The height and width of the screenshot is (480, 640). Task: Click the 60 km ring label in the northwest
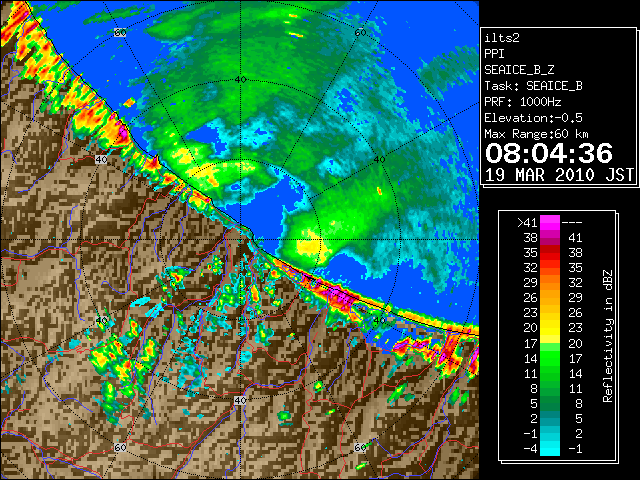[x=120, y=33]
